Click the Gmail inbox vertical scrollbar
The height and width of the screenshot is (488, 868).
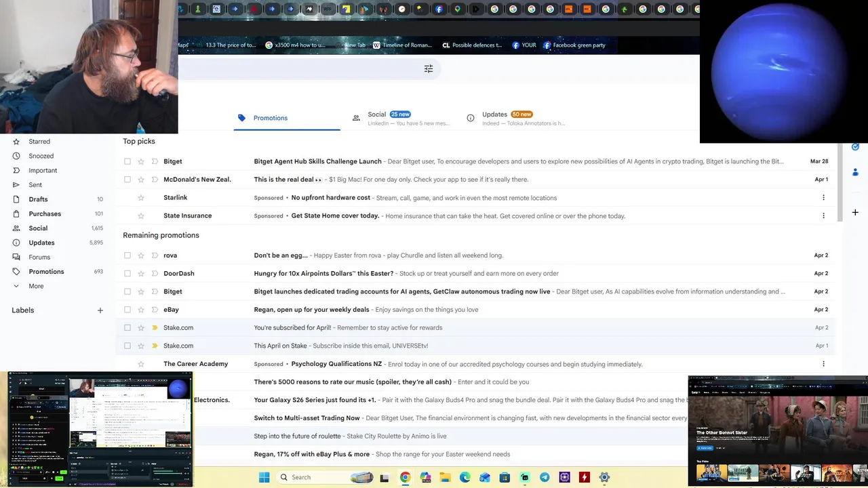click(x=839, y=182)
